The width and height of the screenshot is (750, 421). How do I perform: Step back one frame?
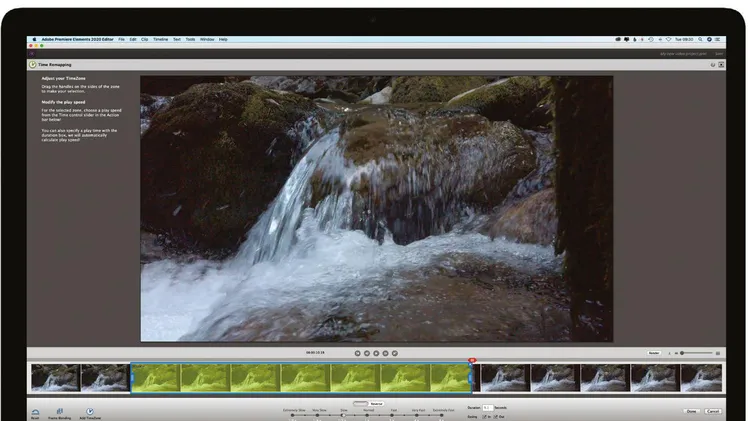(x=367, y=353)
